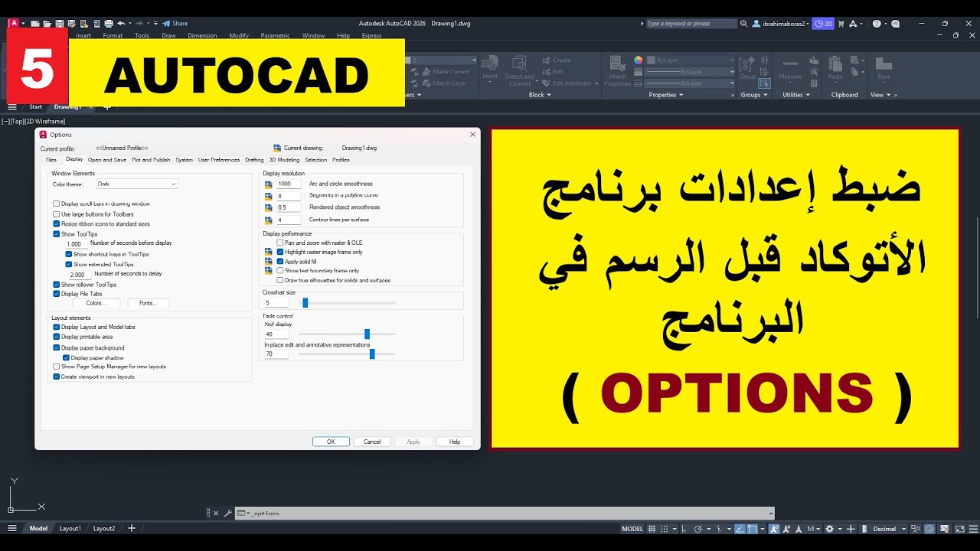Click MODEL space button in status bar
The image size is (980, 551).
632,529
